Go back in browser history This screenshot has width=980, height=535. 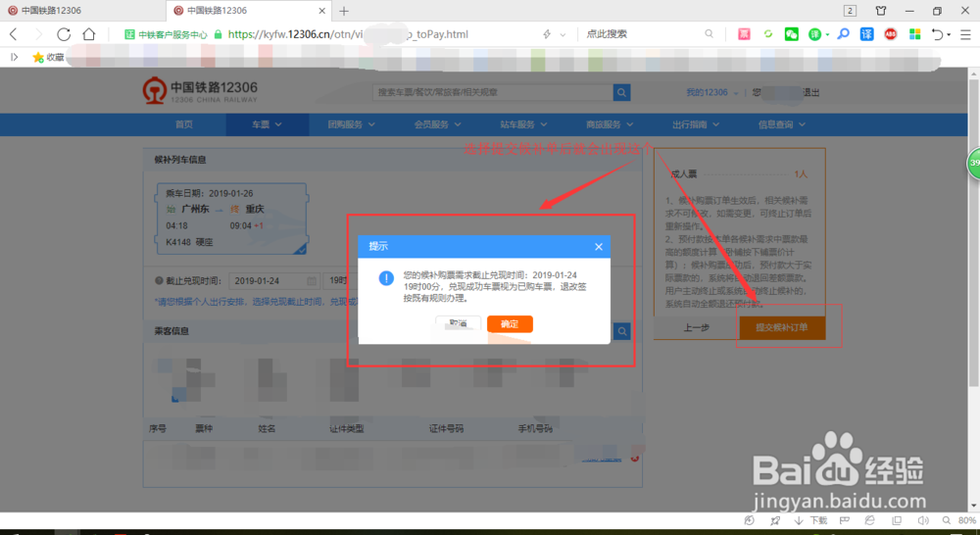(x=14, y=34)
